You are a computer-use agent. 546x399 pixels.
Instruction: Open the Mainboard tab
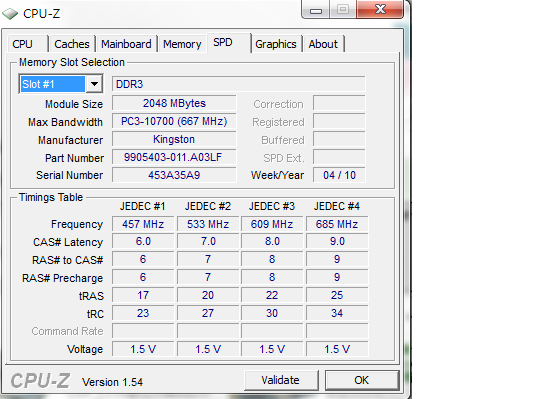point(126,44)
